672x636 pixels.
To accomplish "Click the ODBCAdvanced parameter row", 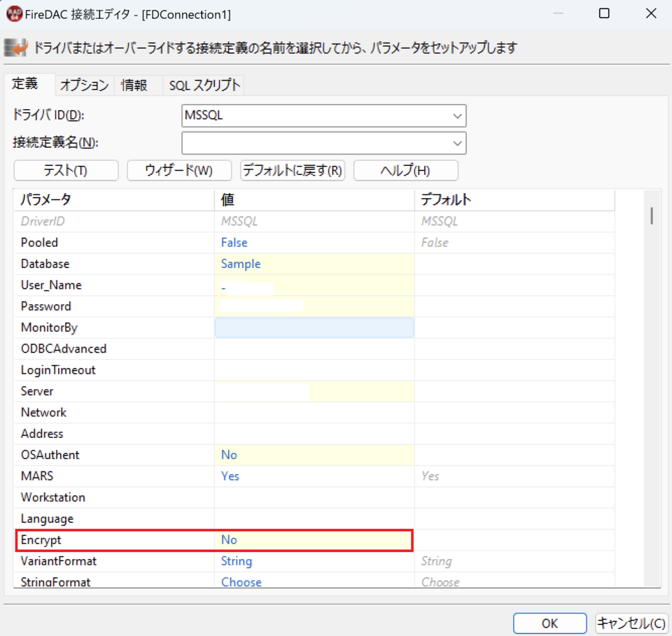I will tap(314, 349).
